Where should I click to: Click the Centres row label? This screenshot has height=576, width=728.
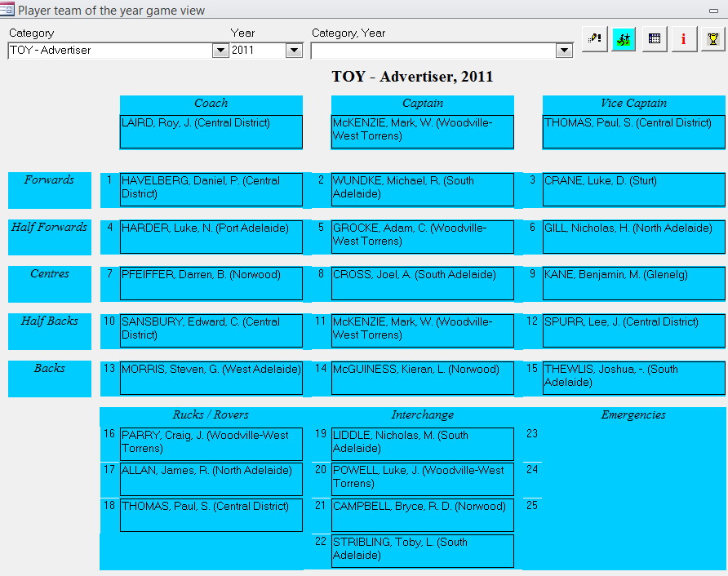click(x=49, y=284)
